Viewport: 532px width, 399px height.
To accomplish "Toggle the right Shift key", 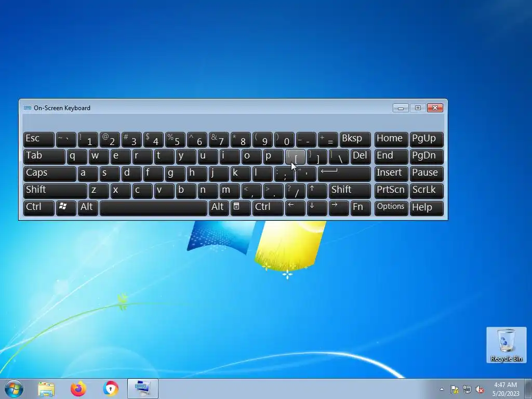I will point(350,191).
